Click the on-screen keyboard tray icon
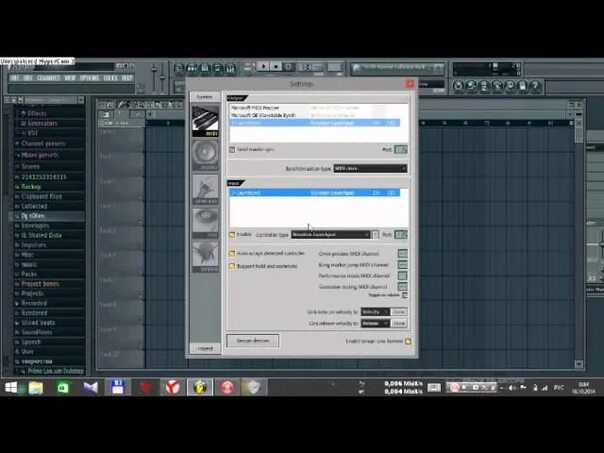Viewport: 604px width, 453px height. pos(434,388)
